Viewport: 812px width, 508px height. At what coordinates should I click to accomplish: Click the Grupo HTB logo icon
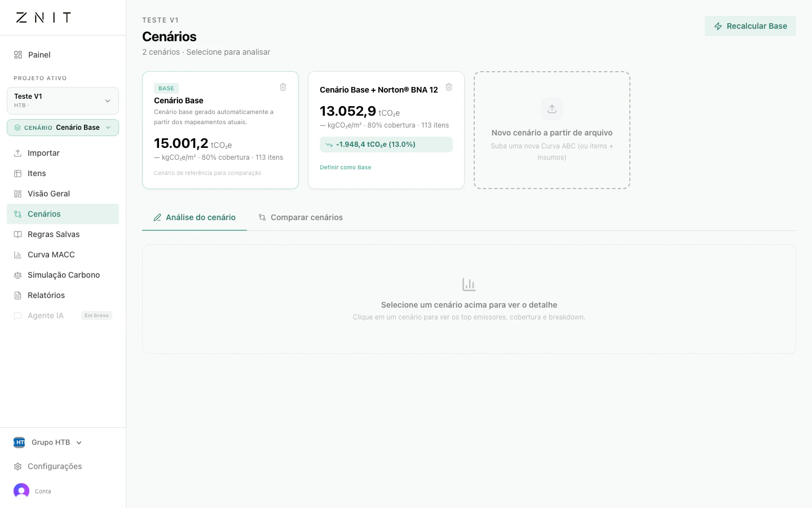pyautogui.click(x=19, y=443)
